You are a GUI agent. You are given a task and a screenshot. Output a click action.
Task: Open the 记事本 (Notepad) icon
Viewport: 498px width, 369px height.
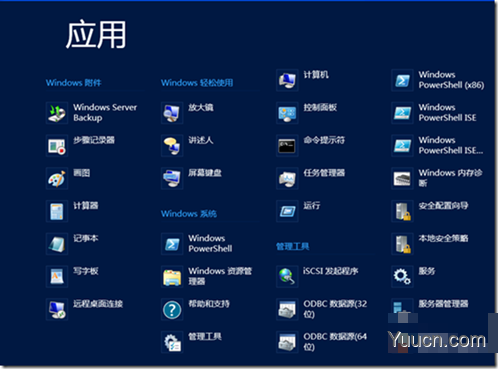click(x=57, y=244)
